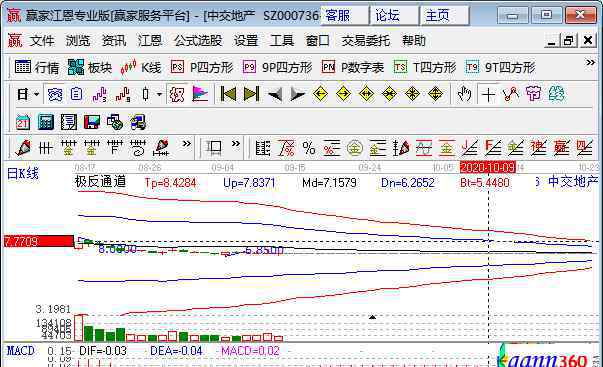Toggle the crosshair cursor tool
603x367 pixels.
coord(488,94)
